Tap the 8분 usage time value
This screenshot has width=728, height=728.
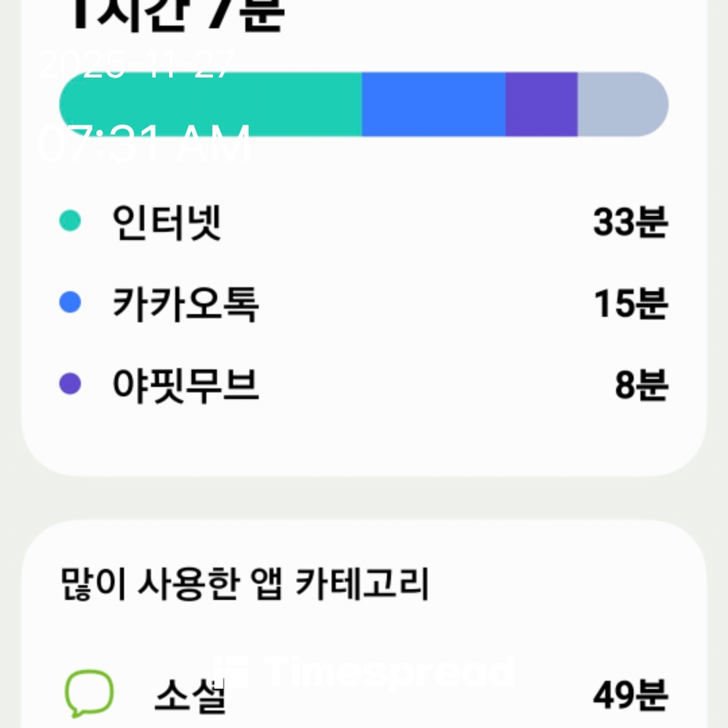click(x=640, y=386)
